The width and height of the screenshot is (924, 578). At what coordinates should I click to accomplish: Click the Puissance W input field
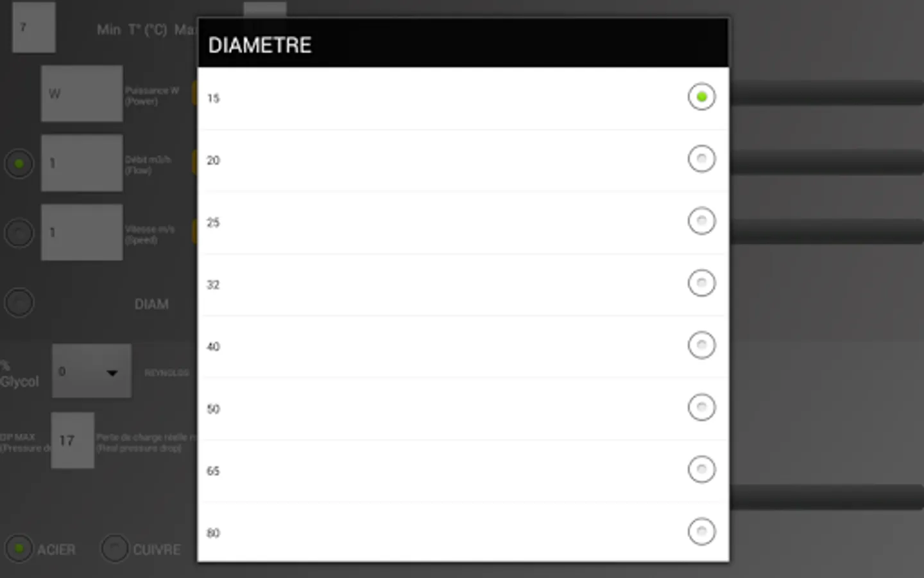pos(82,94)
